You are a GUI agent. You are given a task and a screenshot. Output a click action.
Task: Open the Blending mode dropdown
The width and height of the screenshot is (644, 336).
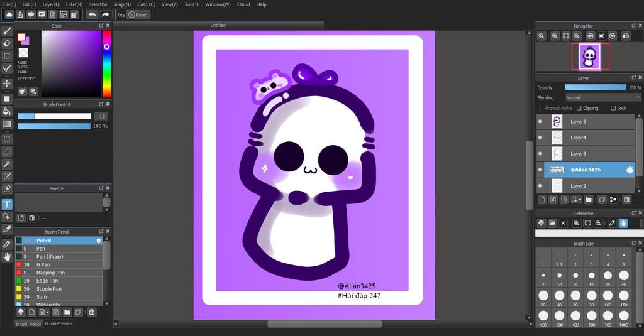[x=602, y=98]
